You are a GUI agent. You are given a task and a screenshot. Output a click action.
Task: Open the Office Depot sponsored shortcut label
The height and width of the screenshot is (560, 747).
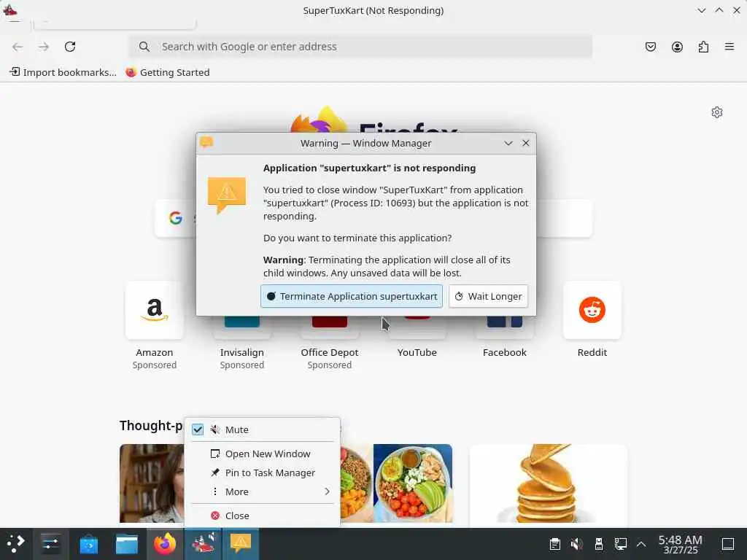coord(330,352)
